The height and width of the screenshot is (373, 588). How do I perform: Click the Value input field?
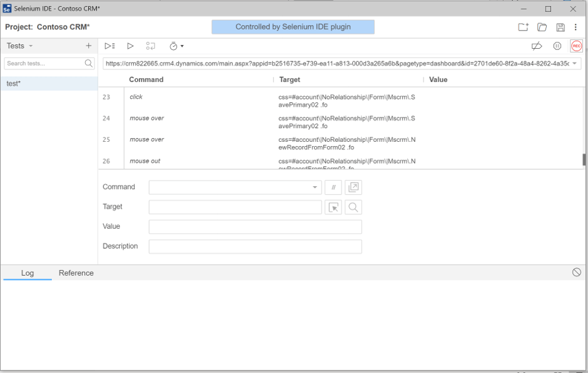[x=255, y=227]
